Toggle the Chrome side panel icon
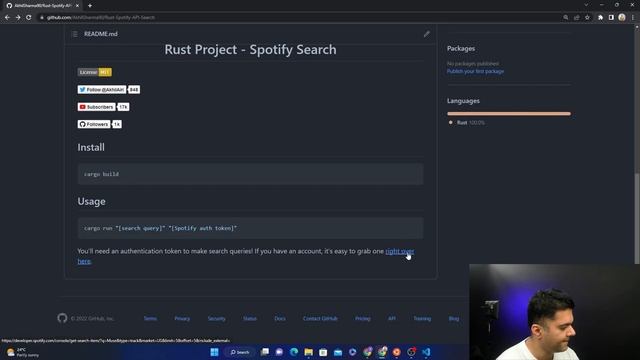This screenshot has height=360, width=640. pos(611,18)
